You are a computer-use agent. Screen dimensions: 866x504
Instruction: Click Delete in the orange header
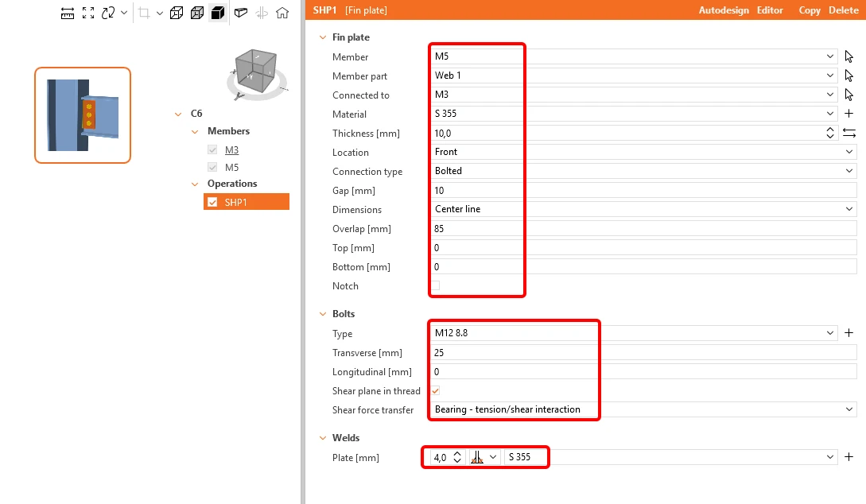click(844, 10)
